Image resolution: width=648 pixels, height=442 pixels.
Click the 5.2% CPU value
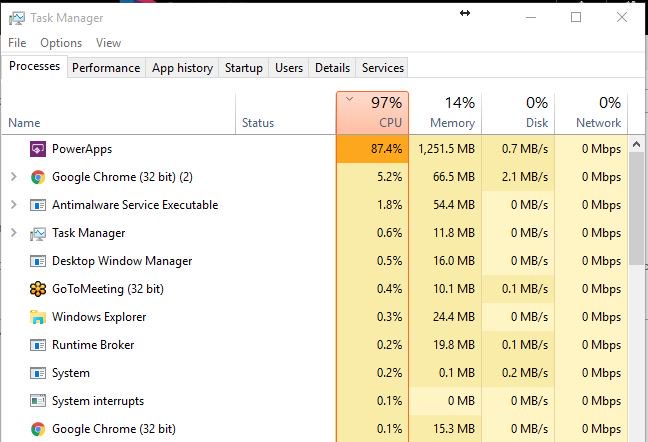click(389, 177)
